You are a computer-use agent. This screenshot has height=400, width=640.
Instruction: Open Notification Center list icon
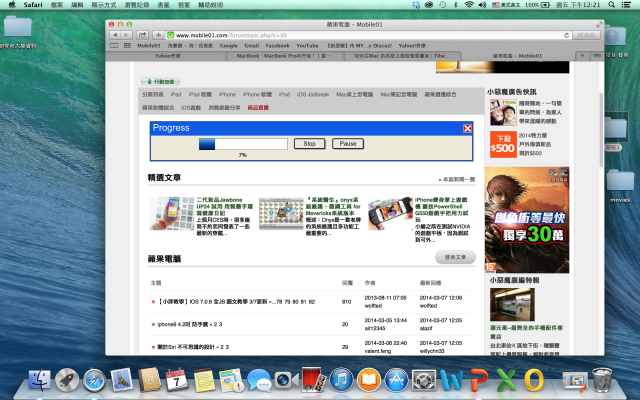pos(626,5)
